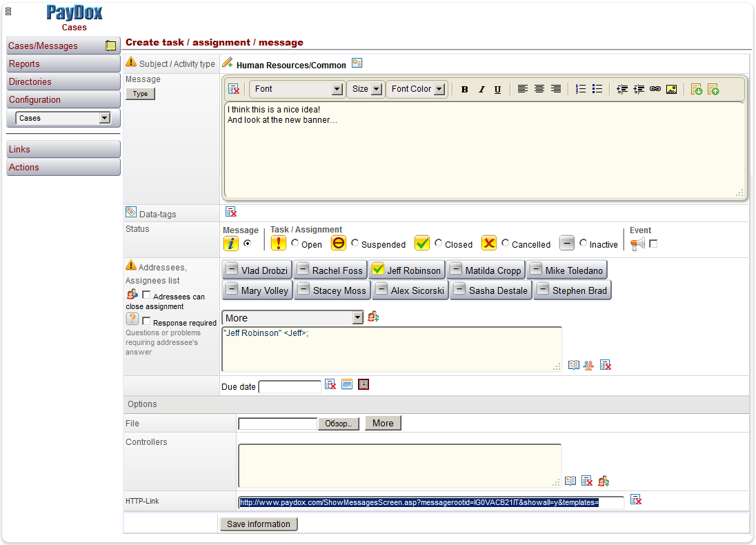The height and width of the screenshot is (545, 756).
Task: Add user icon for Controllers
Action: (604, 481)
